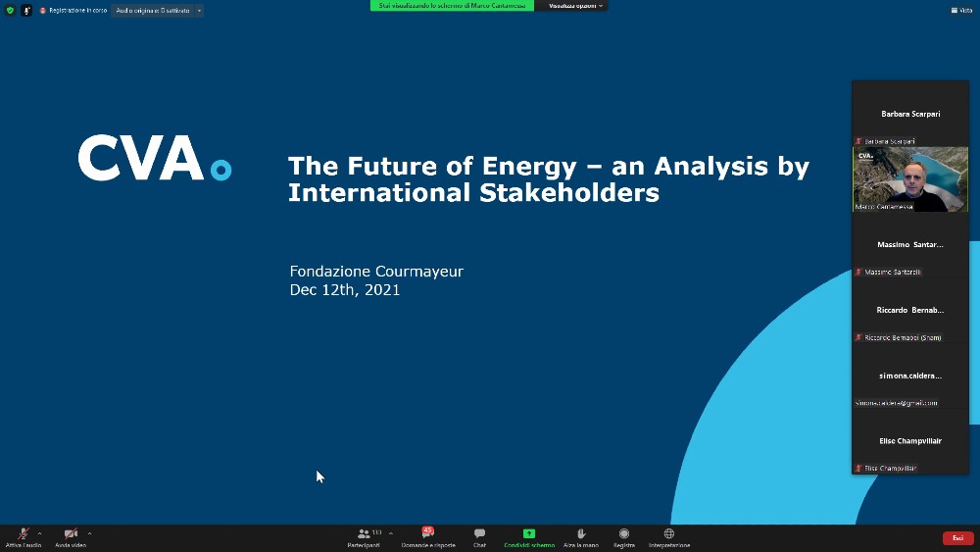Viewport: 980px width, 552px height.
Task: Click the green screen-sharing notification banner
Action: coord(452,6)
